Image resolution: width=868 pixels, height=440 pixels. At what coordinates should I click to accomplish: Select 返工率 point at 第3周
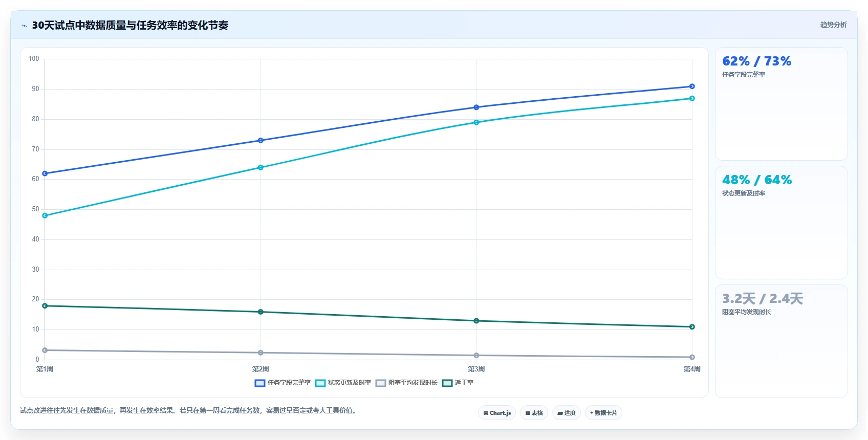pyautogui.click(x=476, y=321)
